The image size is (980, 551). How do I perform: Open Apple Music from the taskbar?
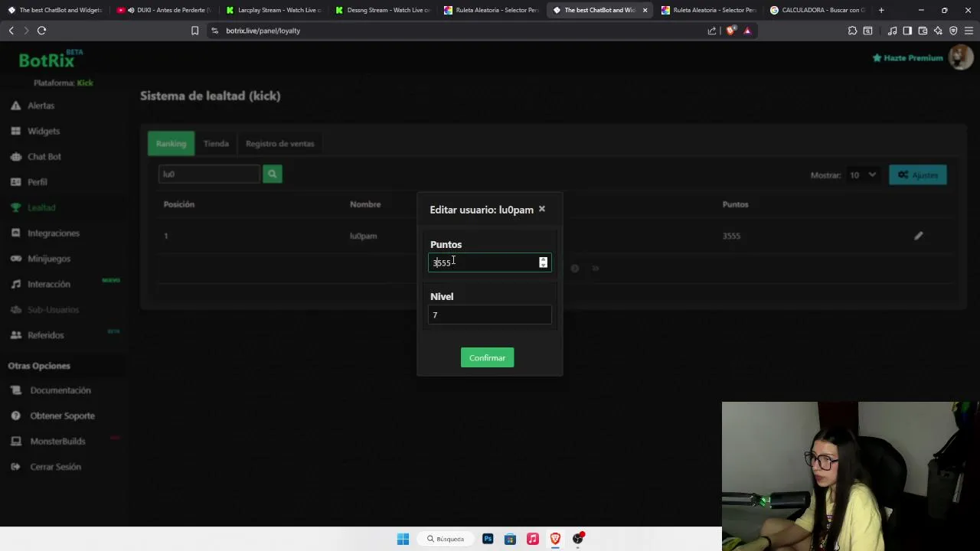point(533,539)
